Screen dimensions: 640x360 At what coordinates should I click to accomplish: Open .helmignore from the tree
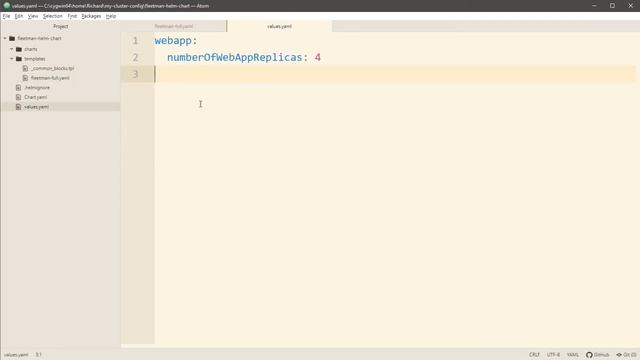pos(37,87)
